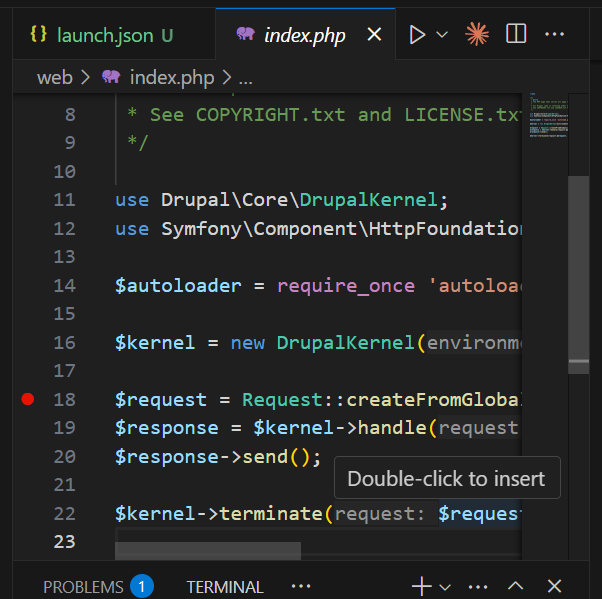This screenshot has width=602, height=599.
Task: Click the JSON braces icon on launch.json tab
Action: click(x=38, y=34)
